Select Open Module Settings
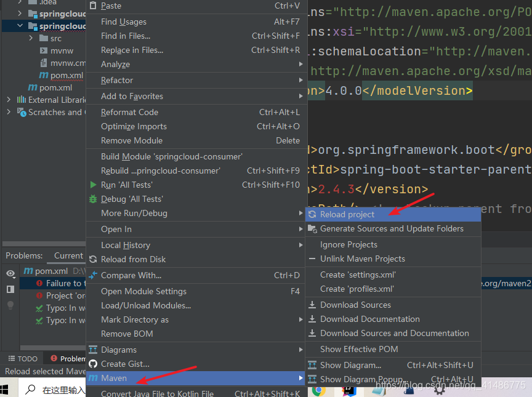Viewport: 532px width, 397px height. click(x=197, y=291)
